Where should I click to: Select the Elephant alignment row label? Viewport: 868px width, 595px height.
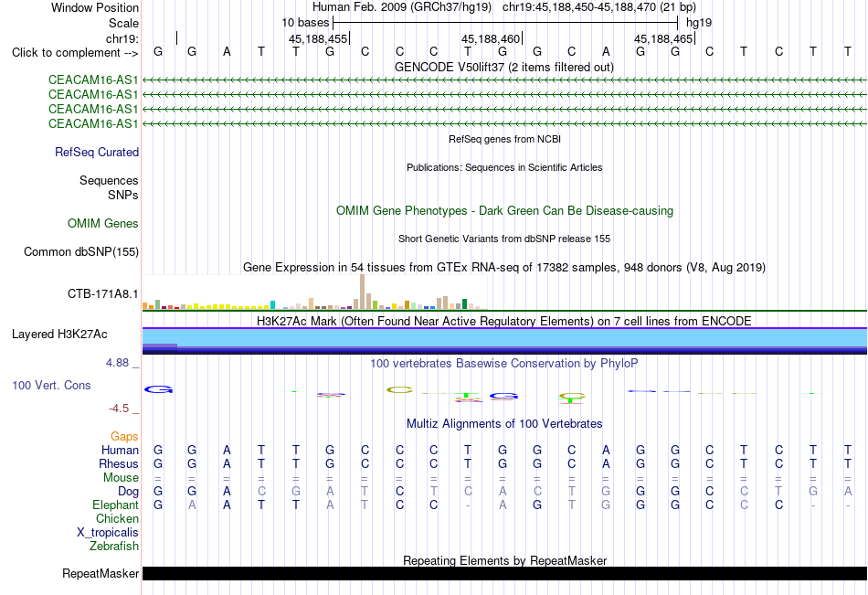coord(115,505)
